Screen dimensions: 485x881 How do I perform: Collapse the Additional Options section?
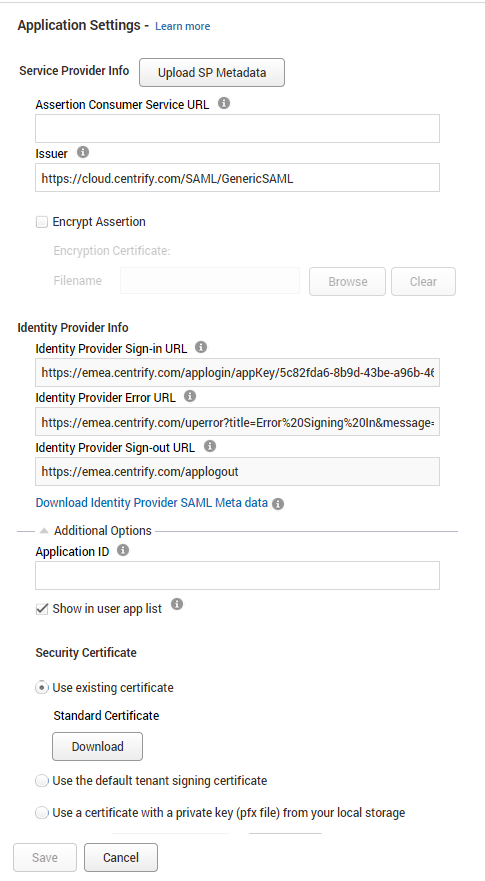pos(44,530)
